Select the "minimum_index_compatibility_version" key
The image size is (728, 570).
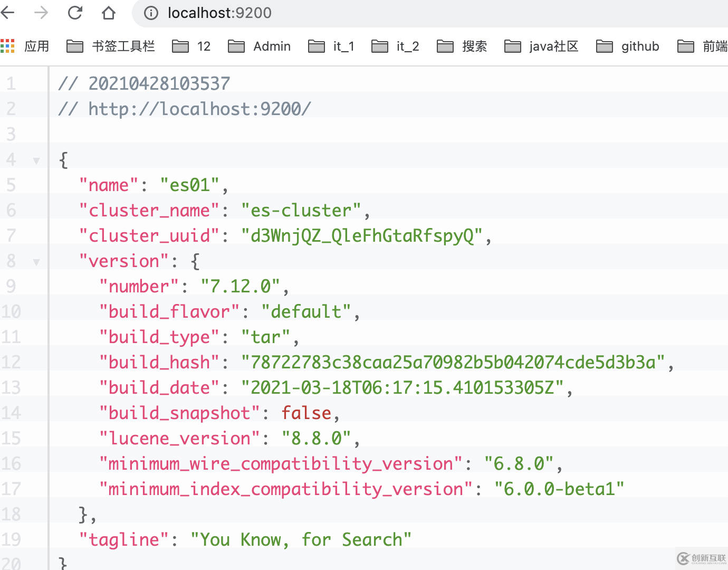(286, 489)
